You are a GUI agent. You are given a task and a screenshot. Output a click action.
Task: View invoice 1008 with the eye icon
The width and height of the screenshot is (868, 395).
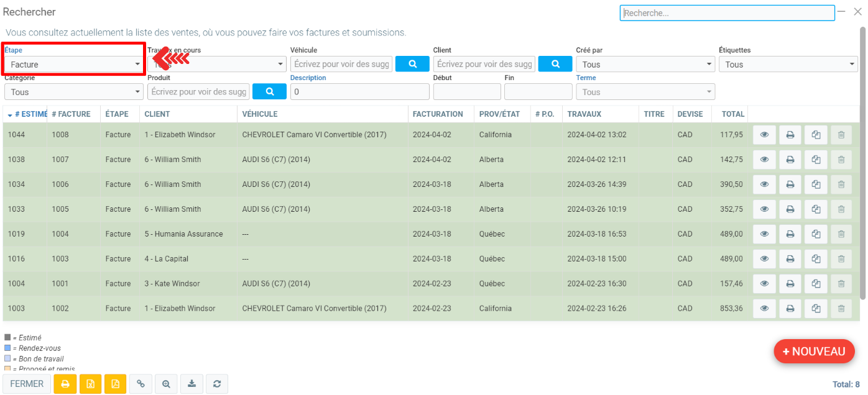765,135
